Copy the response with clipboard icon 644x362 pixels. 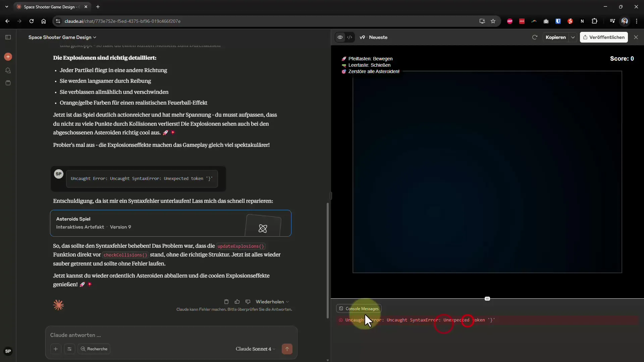pos(226,302)
